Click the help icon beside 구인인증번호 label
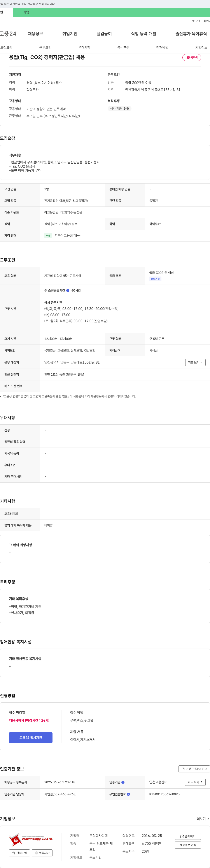The height and width of the screenshot is (868, 210). [128, 794]
